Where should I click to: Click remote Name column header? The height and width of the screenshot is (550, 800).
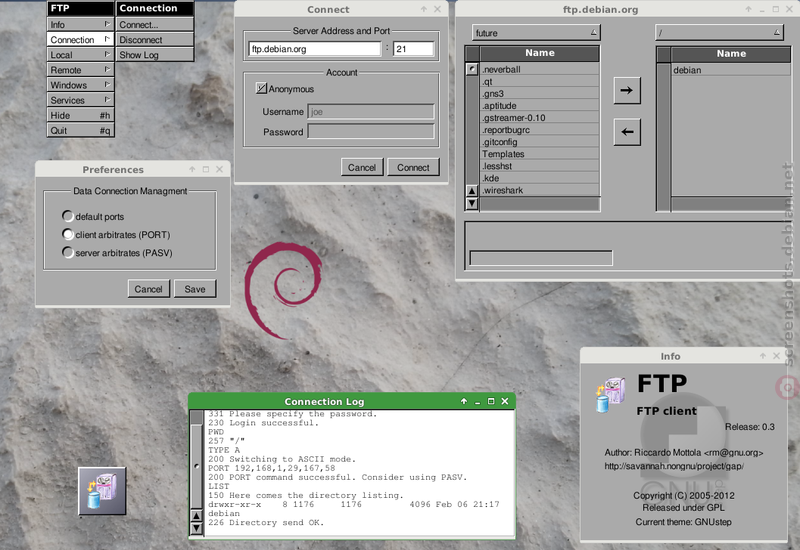[x=731, y=54]
